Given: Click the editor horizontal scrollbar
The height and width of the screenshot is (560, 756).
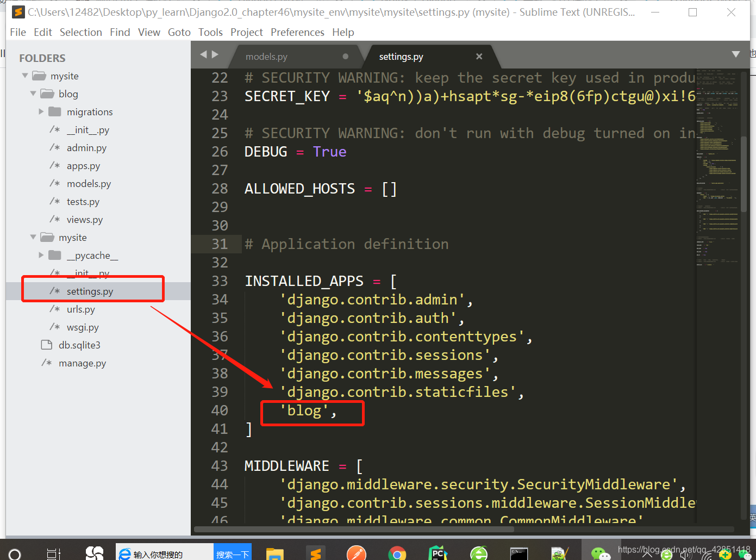Looking at the screenshot, I should click(x=354, y=529).
